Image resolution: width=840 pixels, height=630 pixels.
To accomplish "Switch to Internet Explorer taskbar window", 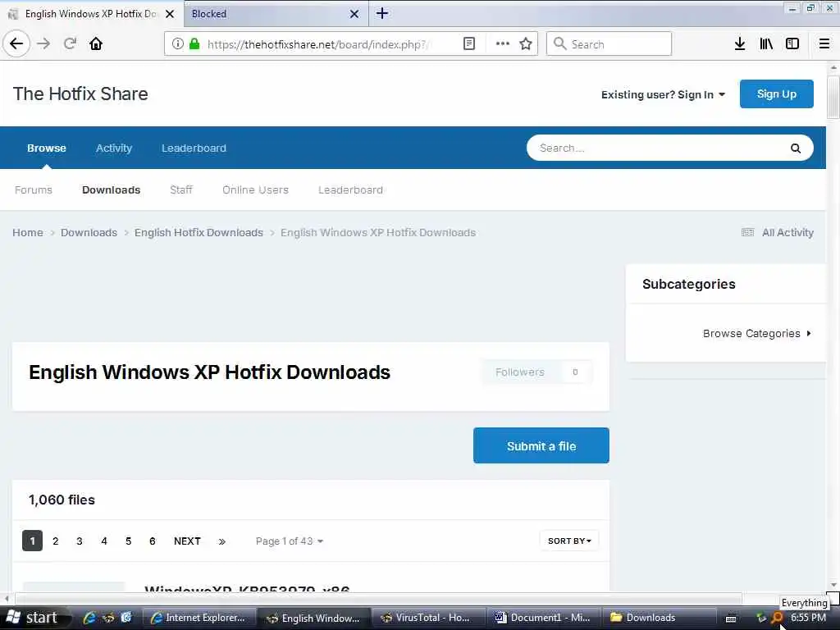I will [x=199, y=618].
